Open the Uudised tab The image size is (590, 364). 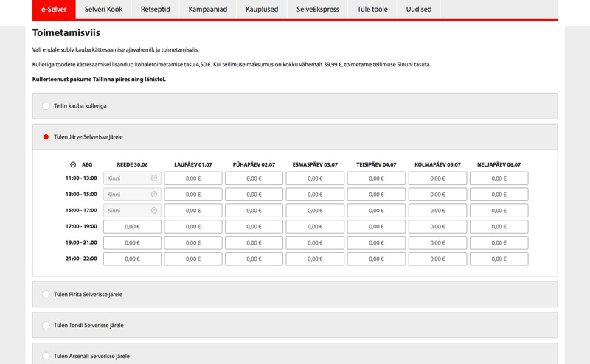(419, 10)
